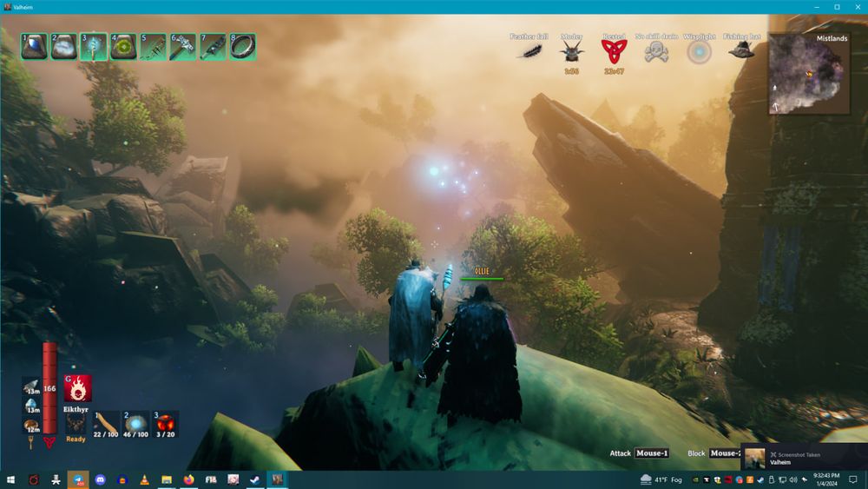Open Discord from the taskbar
The image size is (868, 489).
(100, 479)
